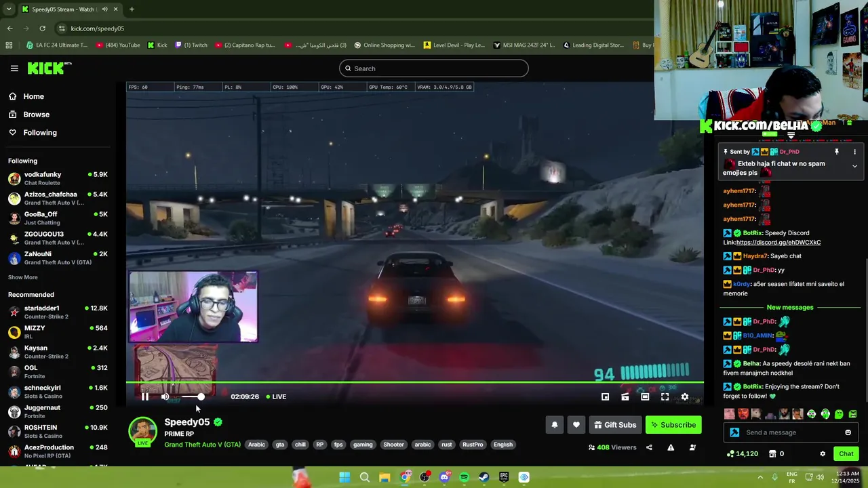Open the (1) Twitch bookmark

191,45
